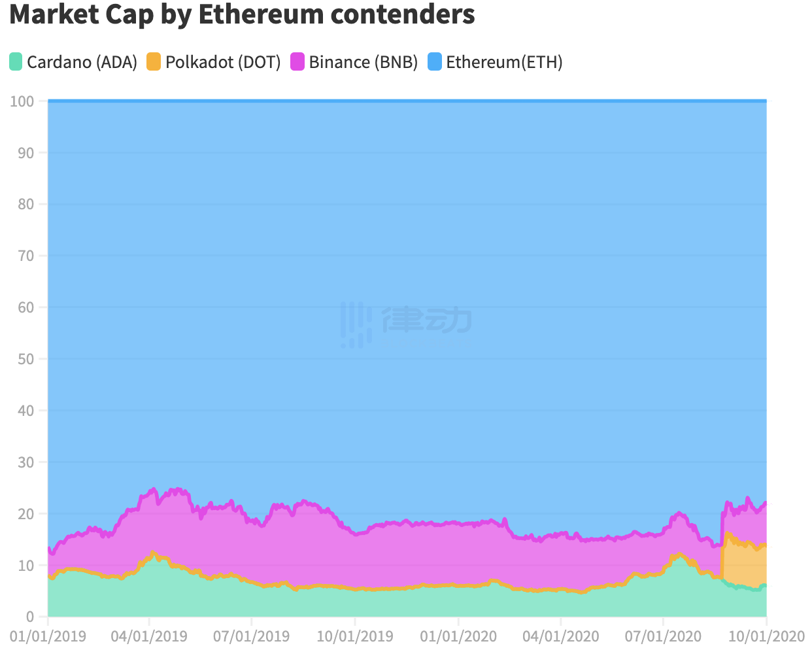Viewport: 812px width, 650px height.
Task: Click the 01/01/2019 x-axis date label
Action: tap(48, 636)
